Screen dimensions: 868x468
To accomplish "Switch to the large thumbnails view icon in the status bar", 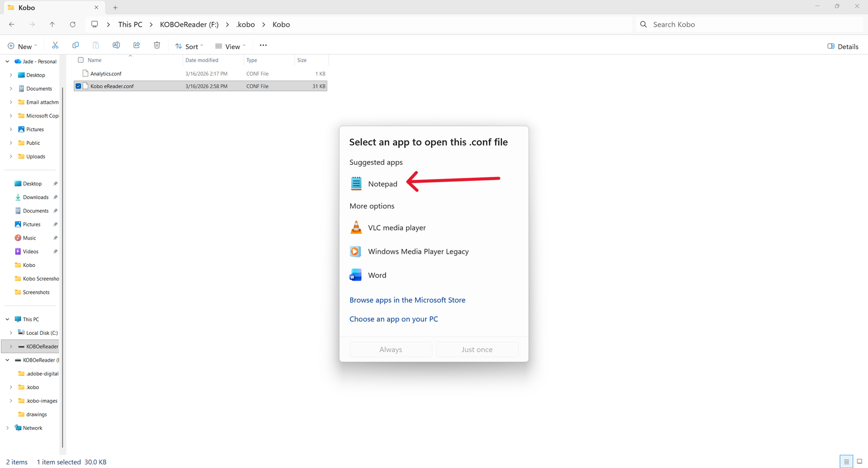I will [x=860, y=462].
